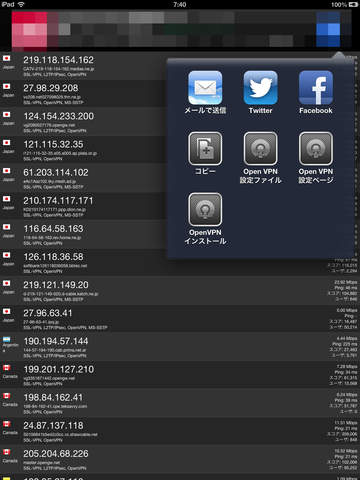360x480 pixels.
Task: Tap the Facebook label in popover
Action: point(316,111)
